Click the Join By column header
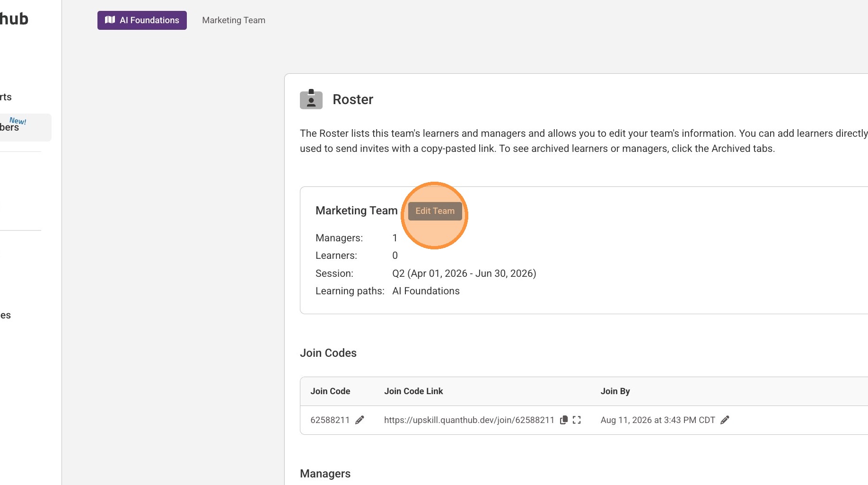This screenshot has height=485, width=868. [615, 391]
